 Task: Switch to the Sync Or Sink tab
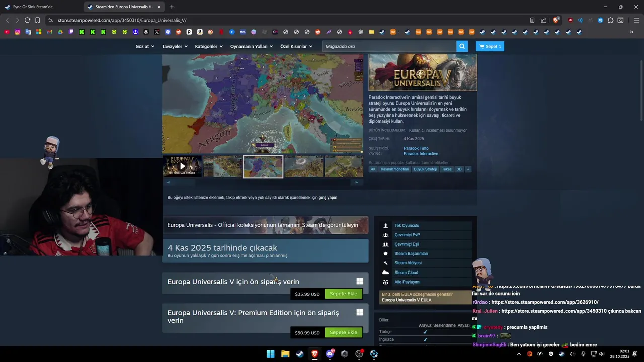[41, 7]
